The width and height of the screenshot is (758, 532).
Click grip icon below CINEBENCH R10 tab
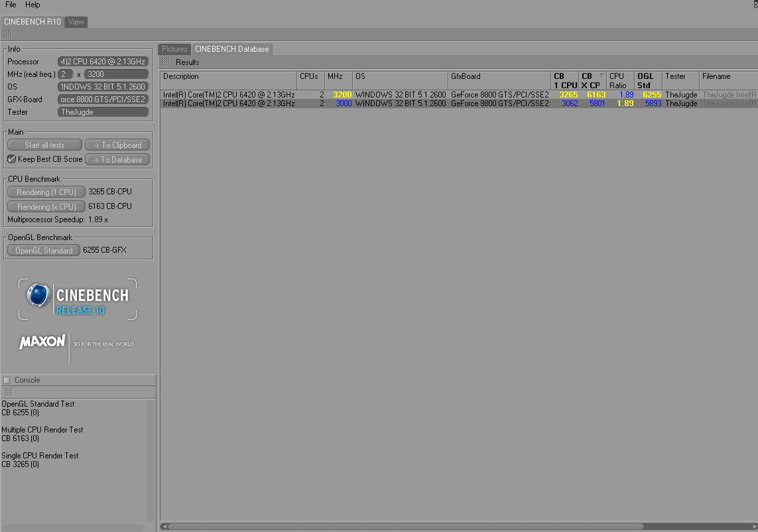coord(8,34)
